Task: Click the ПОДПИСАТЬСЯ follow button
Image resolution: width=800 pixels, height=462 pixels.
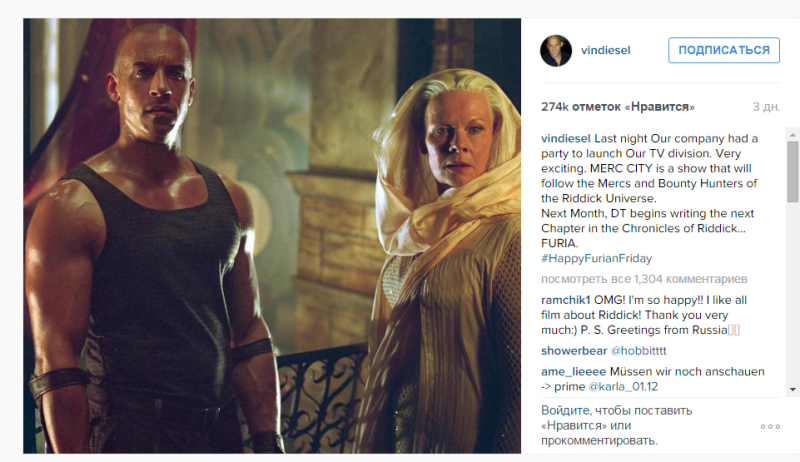Action: pyautogui.click(x=723, y=50)
